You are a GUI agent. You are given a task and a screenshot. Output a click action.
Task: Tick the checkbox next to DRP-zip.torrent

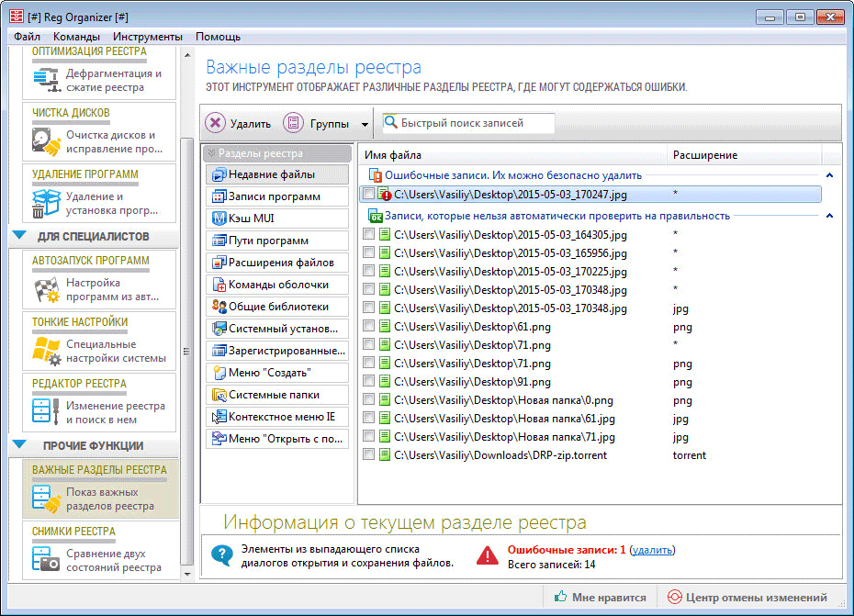click(x=368, y=455)
